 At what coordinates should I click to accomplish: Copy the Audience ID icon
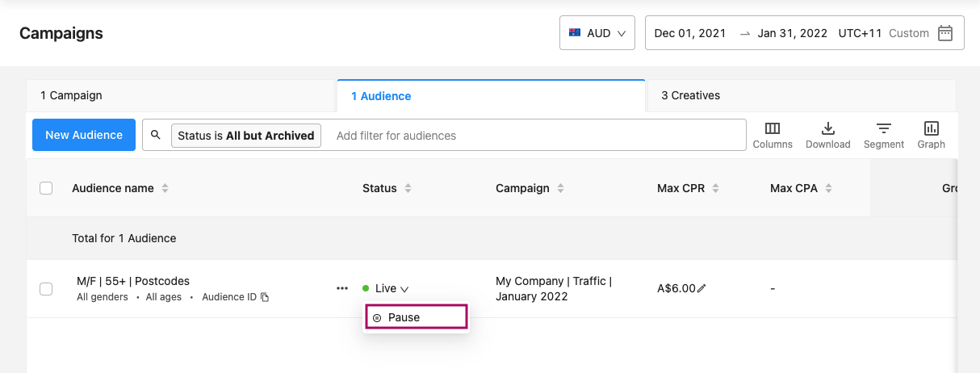(x=265, y=297)
